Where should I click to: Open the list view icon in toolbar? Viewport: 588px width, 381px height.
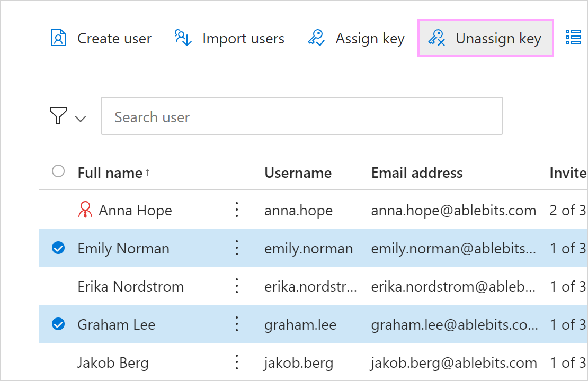[x=573, y=38]
